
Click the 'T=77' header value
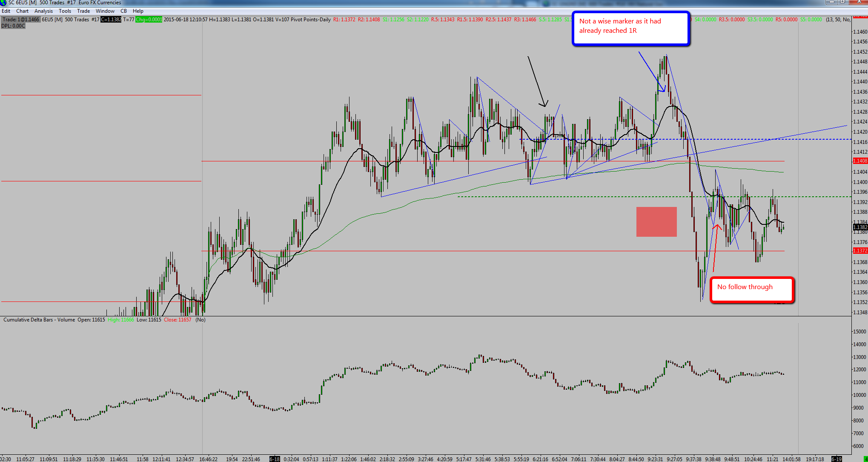[129, 20]
